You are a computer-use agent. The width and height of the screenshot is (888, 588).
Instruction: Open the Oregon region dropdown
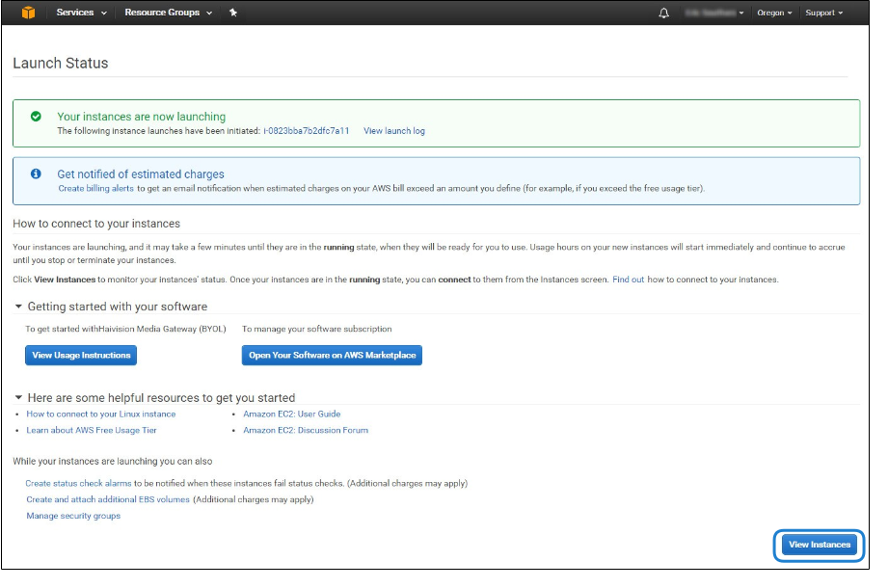[x=774, y=13]
